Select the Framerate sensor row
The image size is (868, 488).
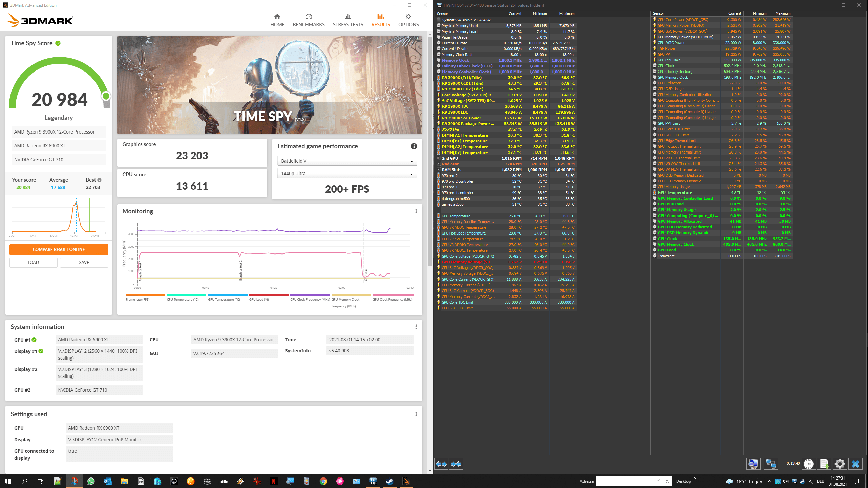[721, 256]
